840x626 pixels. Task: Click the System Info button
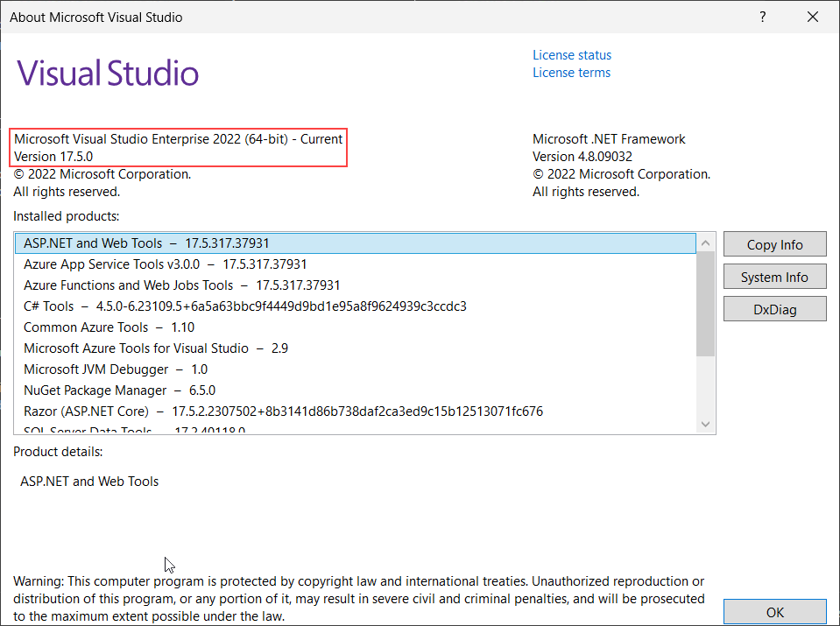point(774,277)
